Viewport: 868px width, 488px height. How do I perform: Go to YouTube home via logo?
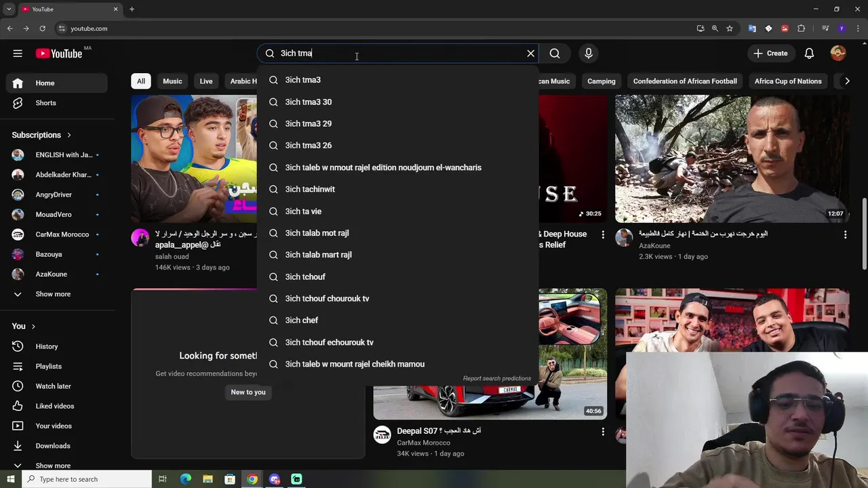click(x=59, y=54)
